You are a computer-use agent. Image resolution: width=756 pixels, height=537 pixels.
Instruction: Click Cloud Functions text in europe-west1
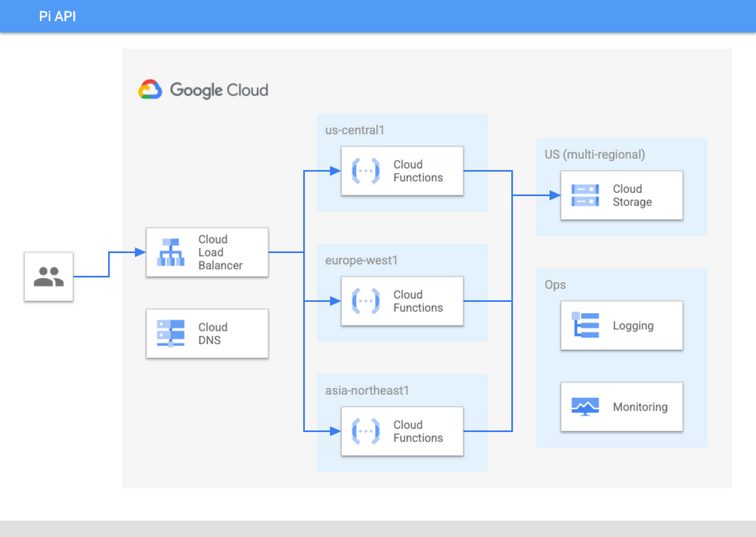(x=418, y=301)
